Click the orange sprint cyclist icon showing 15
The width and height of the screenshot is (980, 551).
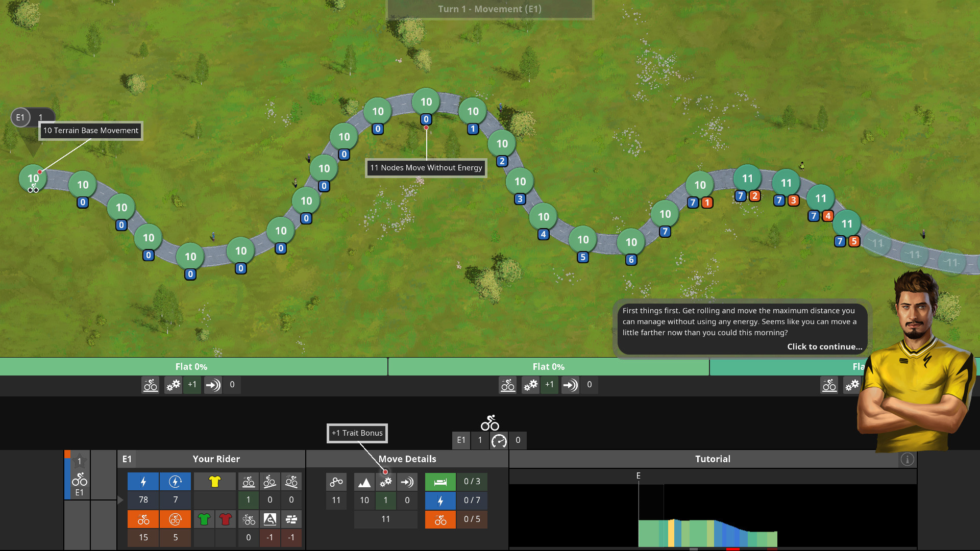(x=143, y=519)
